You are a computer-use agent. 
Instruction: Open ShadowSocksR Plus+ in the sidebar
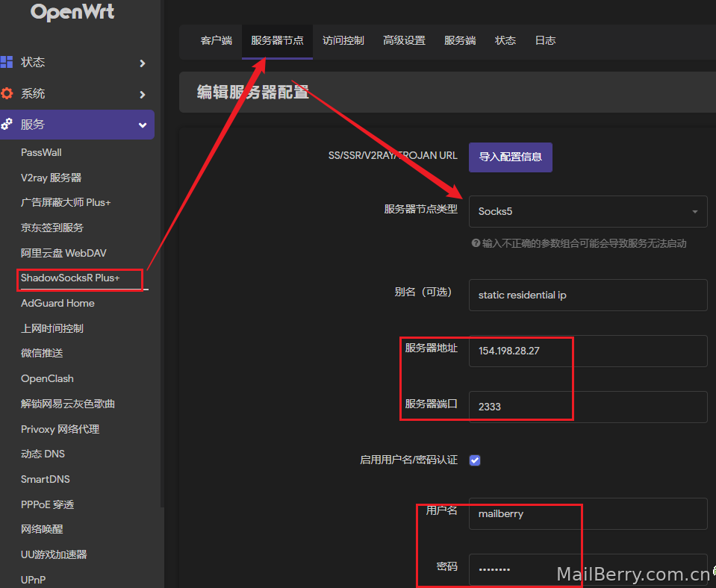coord(70,278)
